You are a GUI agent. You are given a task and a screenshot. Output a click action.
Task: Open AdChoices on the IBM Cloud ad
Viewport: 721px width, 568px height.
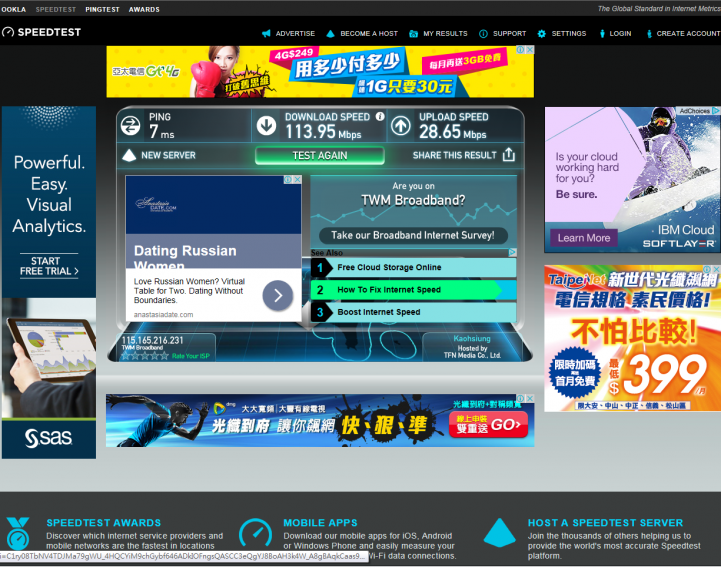pos(698,111)
